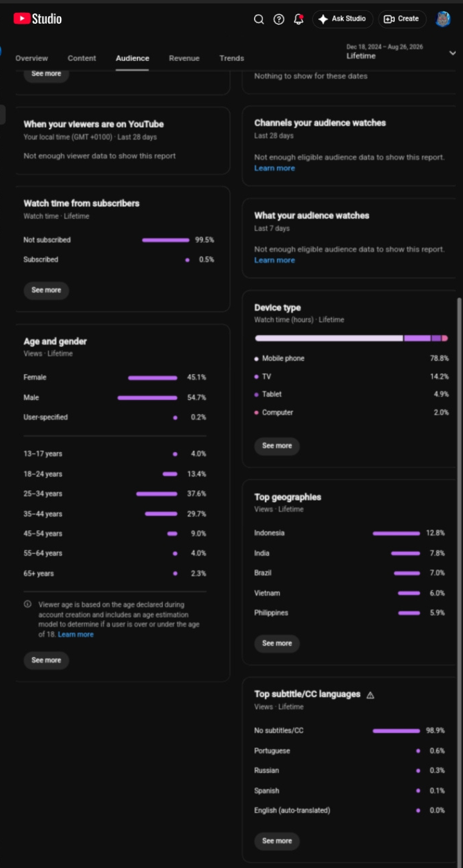See more under Device type card
Screen dimensions: 463x868
click(277, 446)
